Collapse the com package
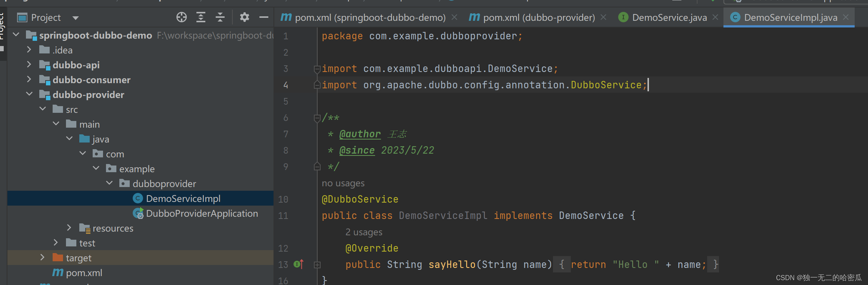 (x=83, y=154)
